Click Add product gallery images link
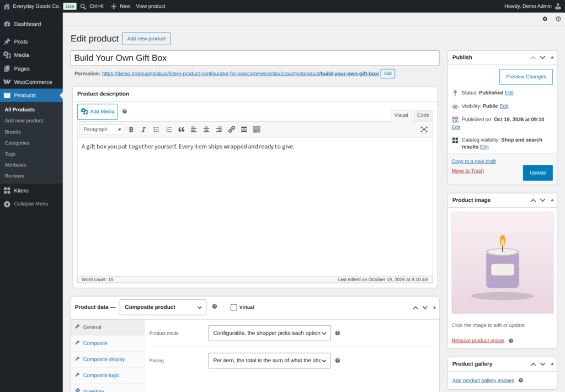Screen dimensions: 565x392 [483, 380]
